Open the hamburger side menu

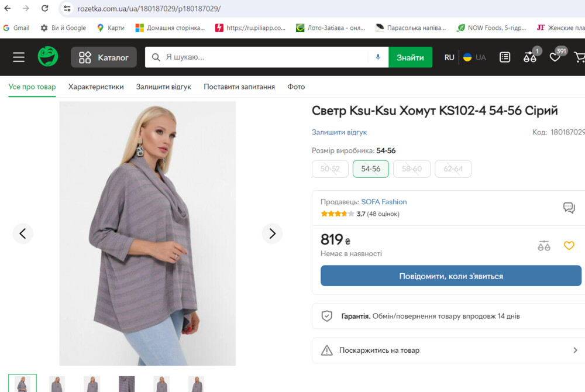pos(19,57)
